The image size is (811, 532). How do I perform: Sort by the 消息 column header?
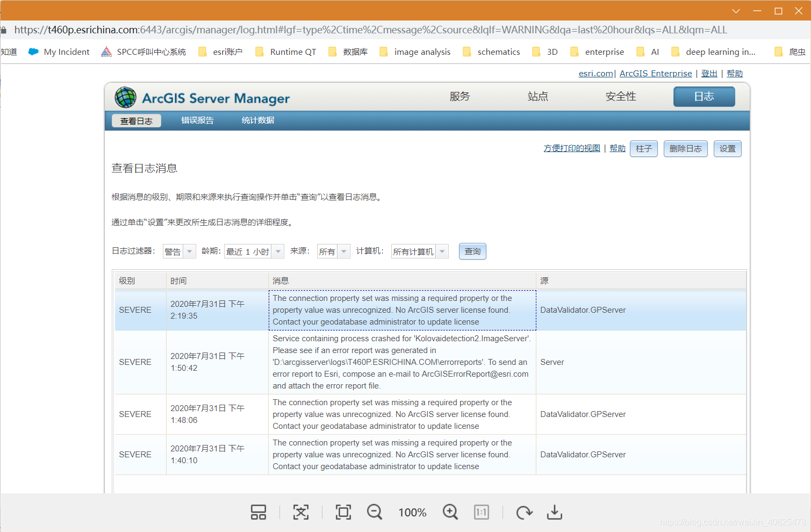point(402,281)
